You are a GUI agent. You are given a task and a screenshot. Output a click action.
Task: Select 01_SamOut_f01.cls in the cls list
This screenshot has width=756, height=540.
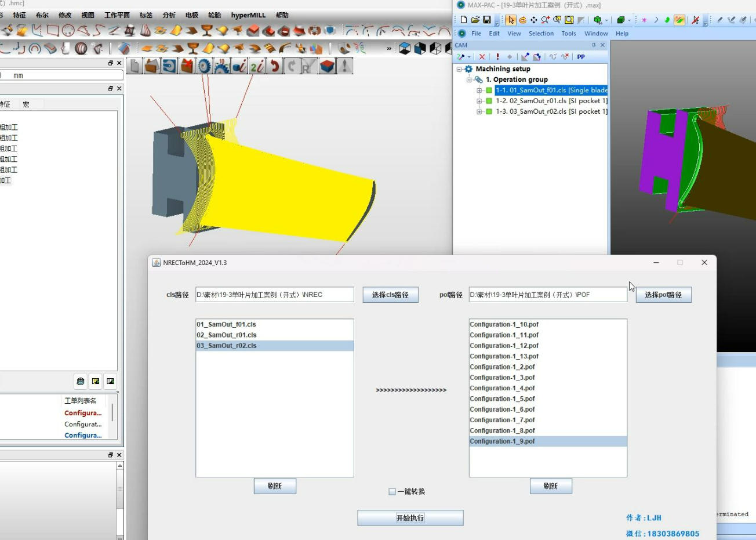[x=226, y=325]
